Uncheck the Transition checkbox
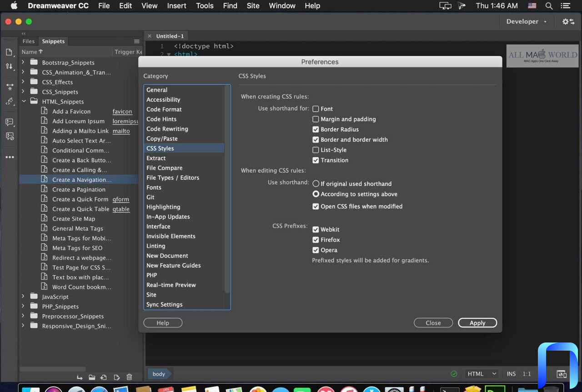This screenshot has width=582, height=392. point(316,160)
